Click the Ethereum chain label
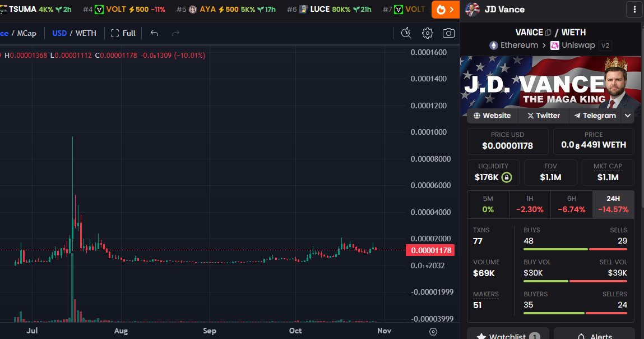The height and width of the screenshot is (339, 644). click(519, 45)
